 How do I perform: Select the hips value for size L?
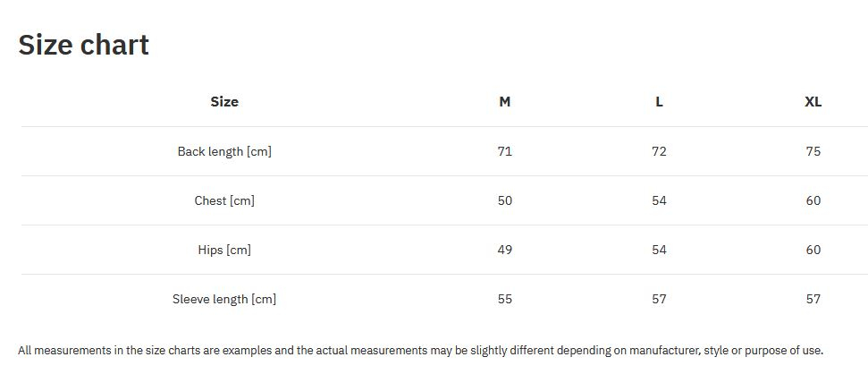tap(659, 250)
